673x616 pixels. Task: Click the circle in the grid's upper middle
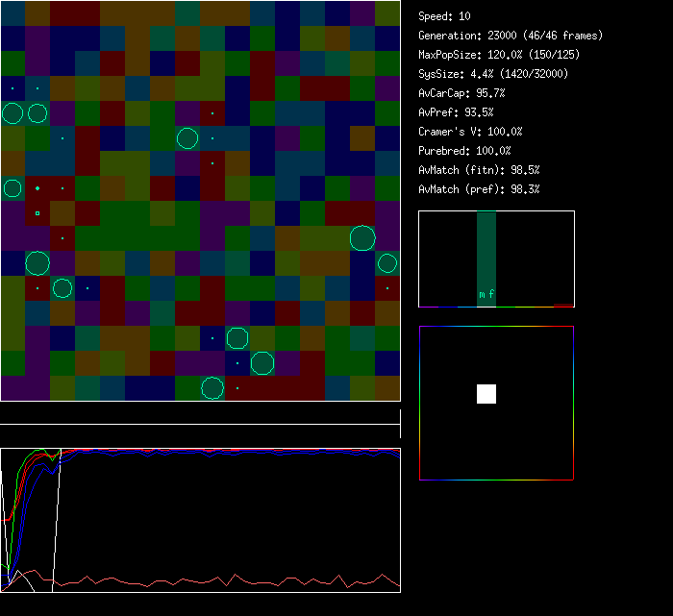[x=187, y=138]
